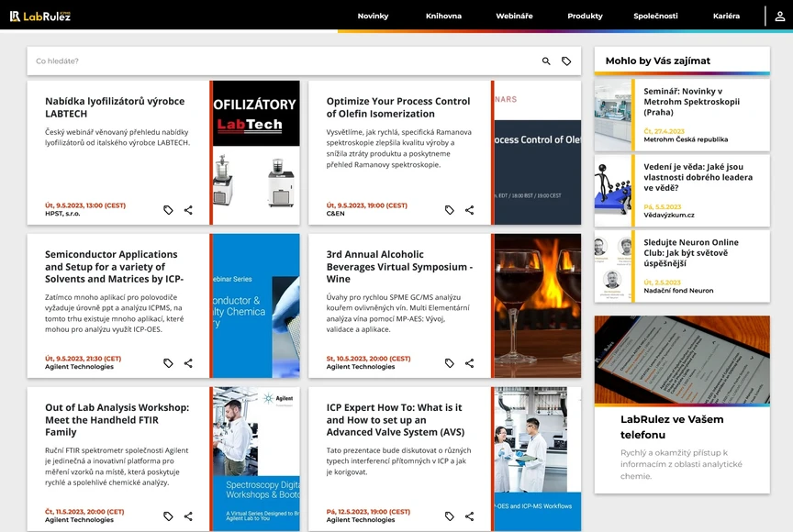Viewport: 793px width, 532px height.
Task: Click 'HPST, s.r.o.' organizer text
Action: (62, 214)
